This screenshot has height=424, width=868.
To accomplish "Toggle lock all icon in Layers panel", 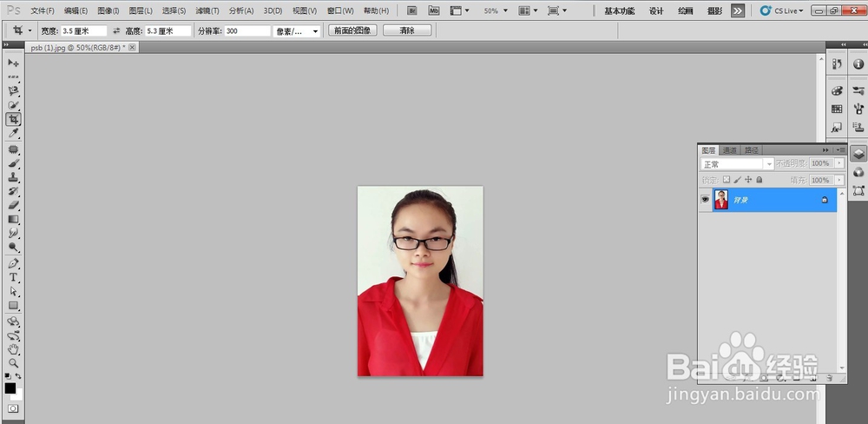I will click(x=759, y=180).
